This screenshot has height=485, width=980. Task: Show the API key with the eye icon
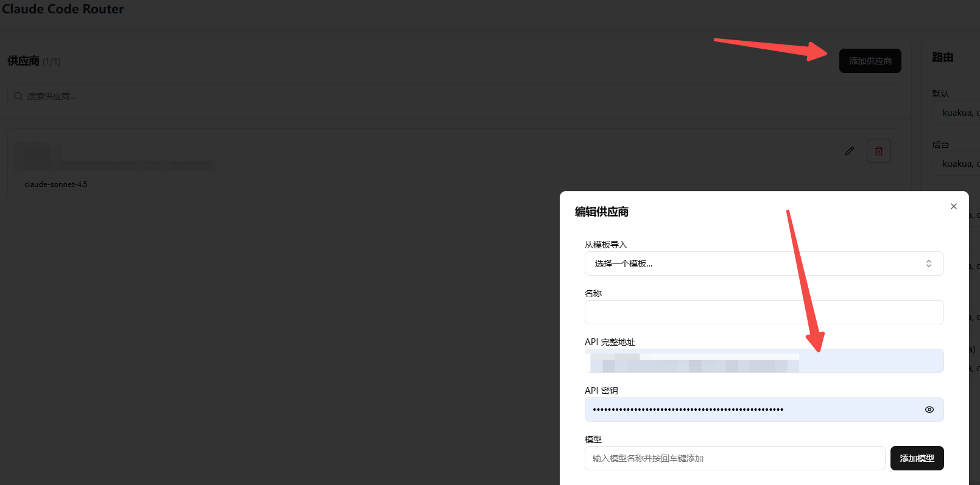[x=929, y=410]
